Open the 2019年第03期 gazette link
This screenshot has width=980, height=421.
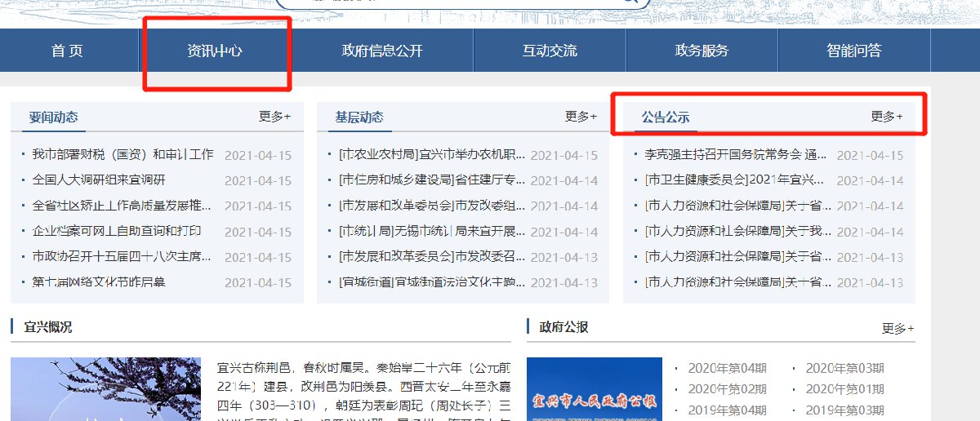(844, 410)
